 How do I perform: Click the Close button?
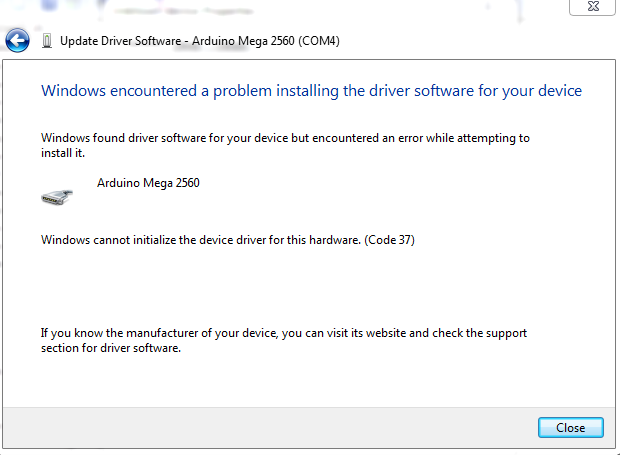click(571, 428)
